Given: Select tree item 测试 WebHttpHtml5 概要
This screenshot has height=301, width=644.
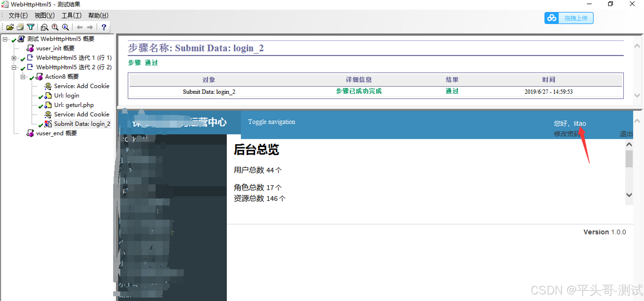Looking at the screenshot, I should [61, 39].
